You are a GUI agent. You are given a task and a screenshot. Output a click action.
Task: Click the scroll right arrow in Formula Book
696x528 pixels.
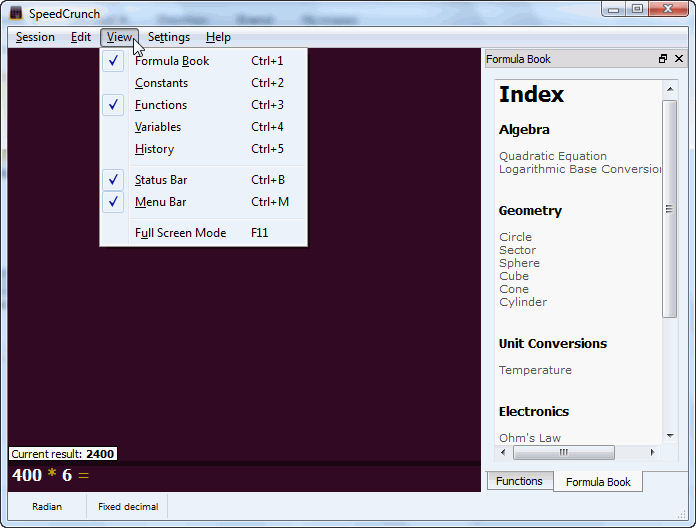pyautogui.click(x=652, y=453)
